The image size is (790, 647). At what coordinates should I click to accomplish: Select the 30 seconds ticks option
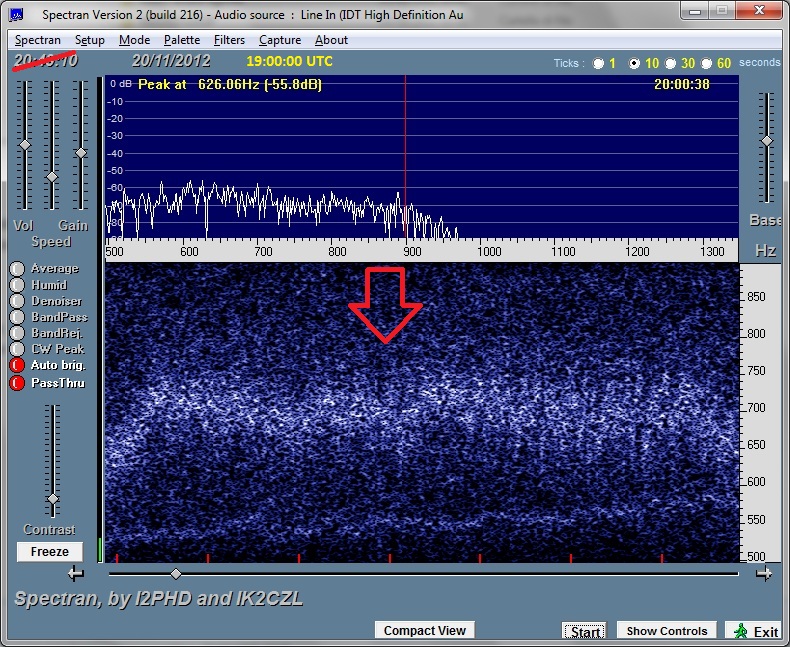point(671,63)
